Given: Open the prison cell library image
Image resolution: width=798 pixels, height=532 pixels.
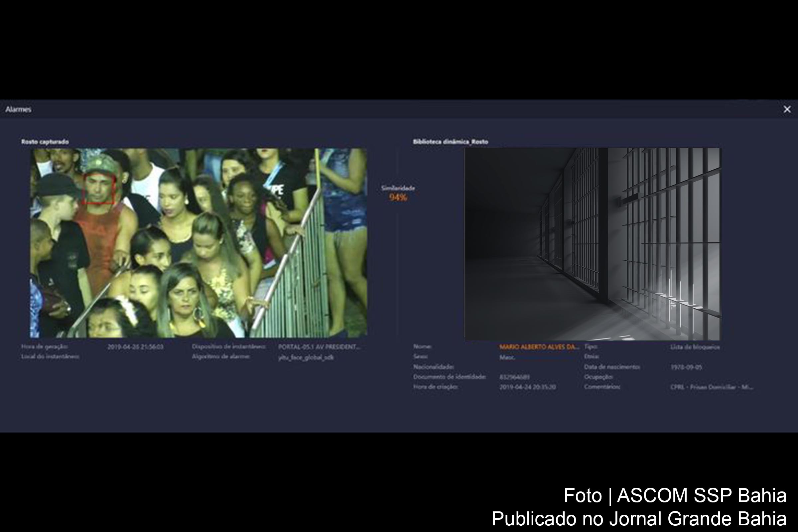Looking at the screenshot, I should point(592,244).
